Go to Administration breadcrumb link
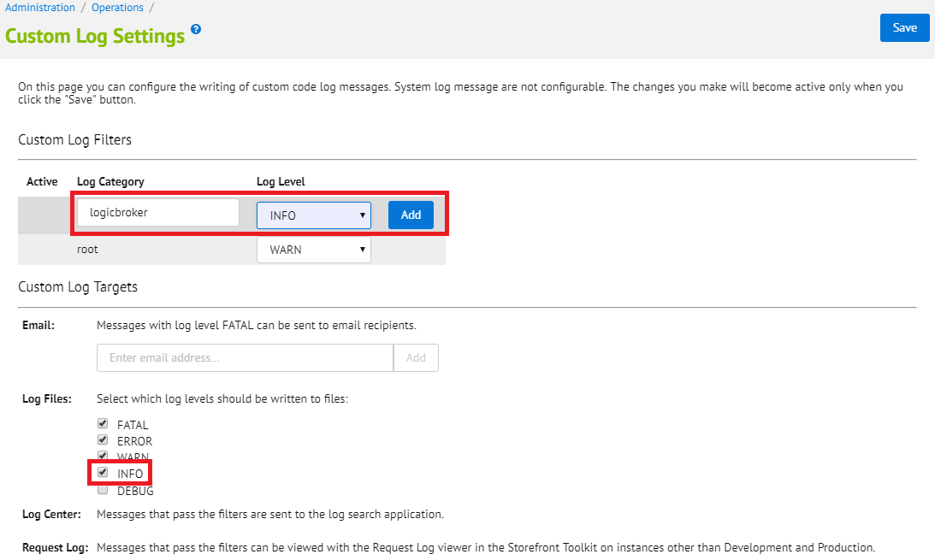 (40, 8)
